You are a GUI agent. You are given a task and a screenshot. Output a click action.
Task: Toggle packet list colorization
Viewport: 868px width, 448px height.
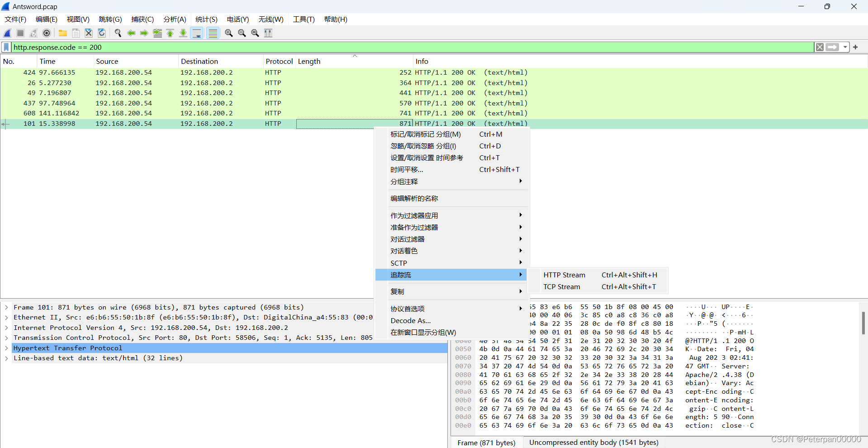[x=213, y=33]
